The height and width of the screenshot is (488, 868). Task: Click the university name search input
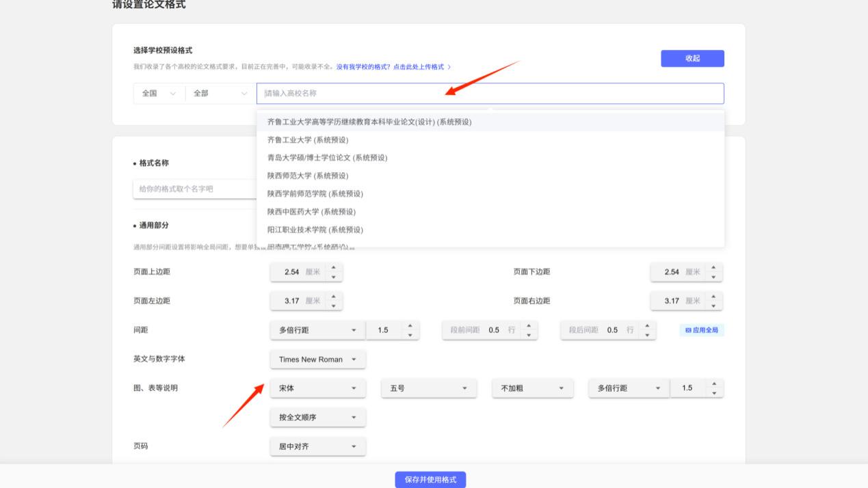[490, 94]
